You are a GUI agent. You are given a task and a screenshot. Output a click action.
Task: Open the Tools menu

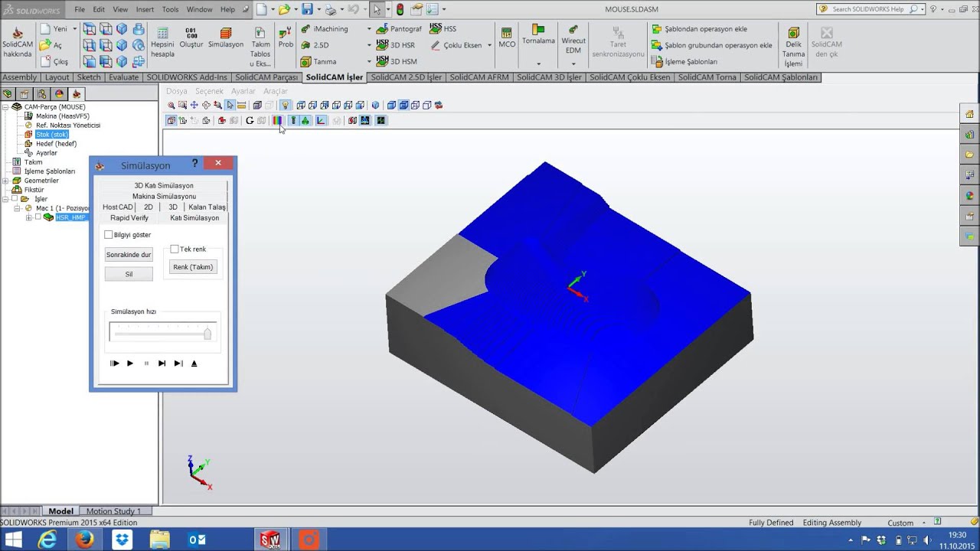[170, 9]
